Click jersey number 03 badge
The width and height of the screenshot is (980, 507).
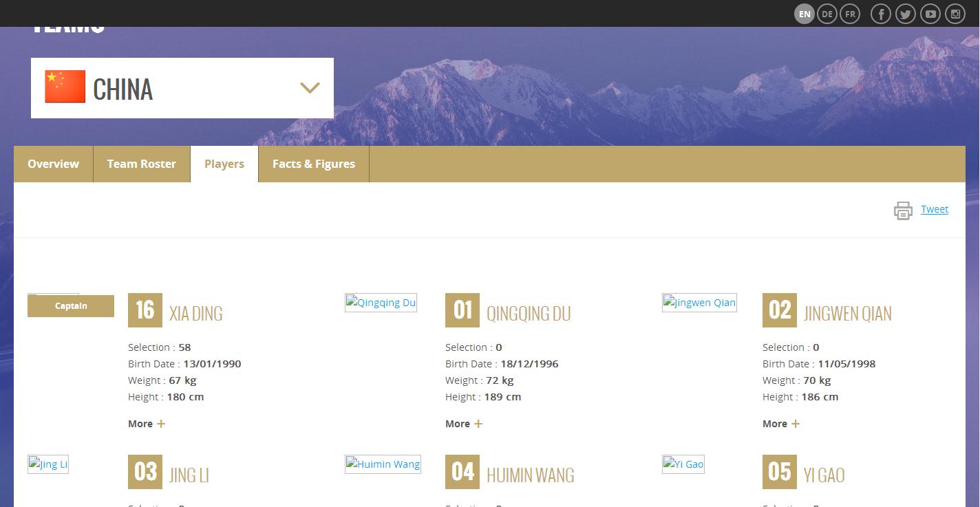(x=145, y=472)
